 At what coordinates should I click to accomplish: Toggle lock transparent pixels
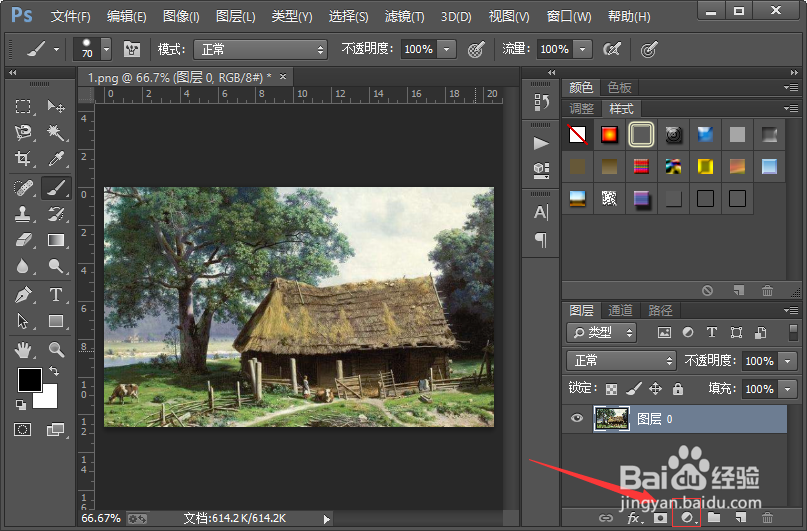(x=611, y=389)
